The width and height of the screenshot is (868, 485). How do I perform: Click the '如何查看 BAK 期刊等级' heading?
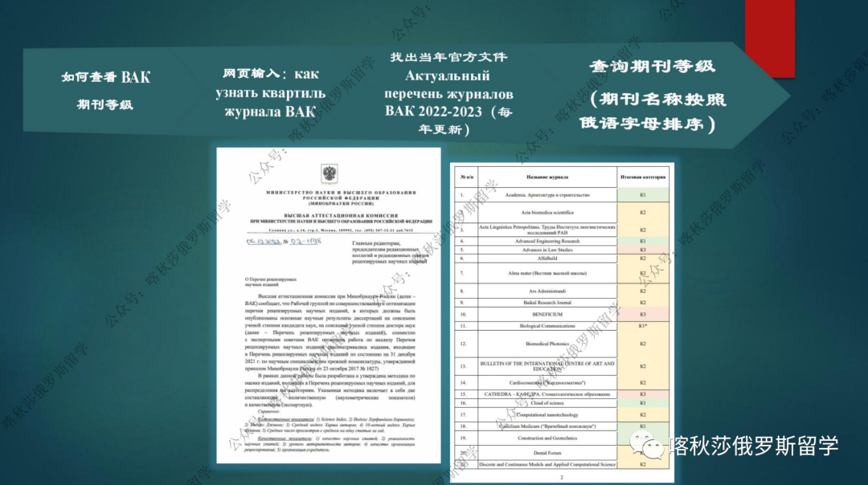[x=105, y=90]
